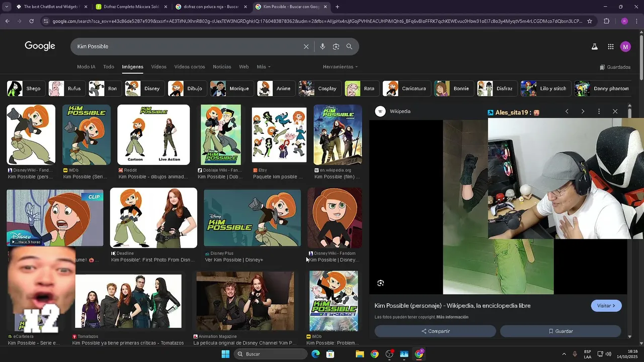The width and height of the screenshot is (644, 362).
Task: Switch to Vídeos cortos tab
Action: tap(190, 67)
